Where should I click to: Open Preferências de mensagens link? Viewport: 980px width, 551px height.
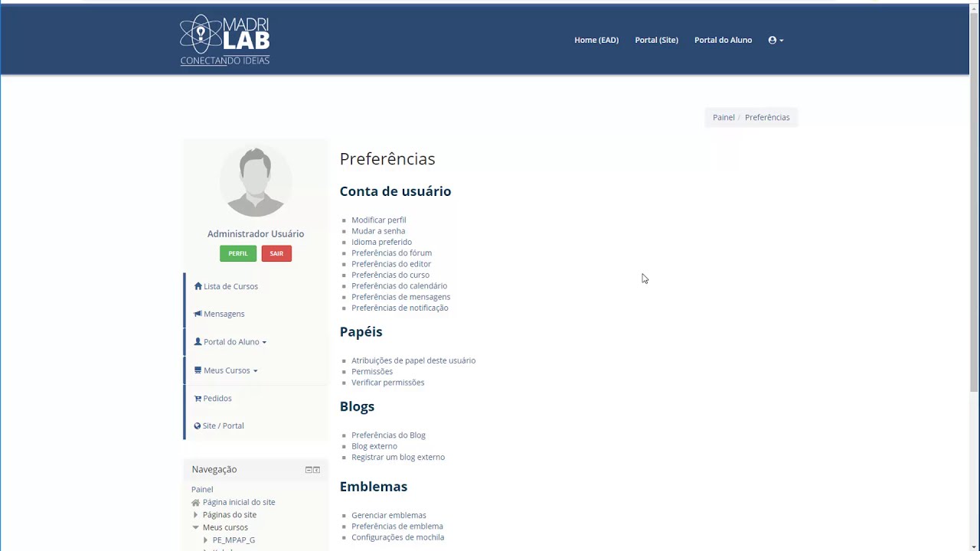tap(400, 297)
